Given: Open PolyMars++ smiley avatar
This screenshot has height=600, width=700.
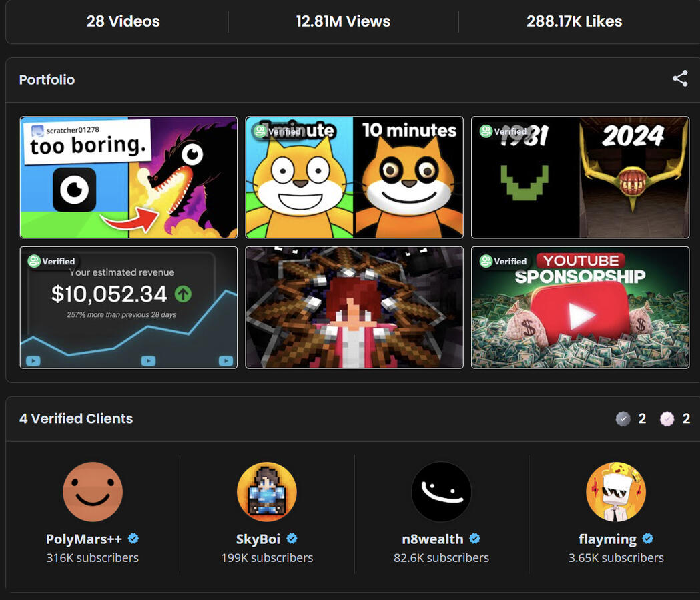Looking at the screenshot, I should (x=93, y=492).
